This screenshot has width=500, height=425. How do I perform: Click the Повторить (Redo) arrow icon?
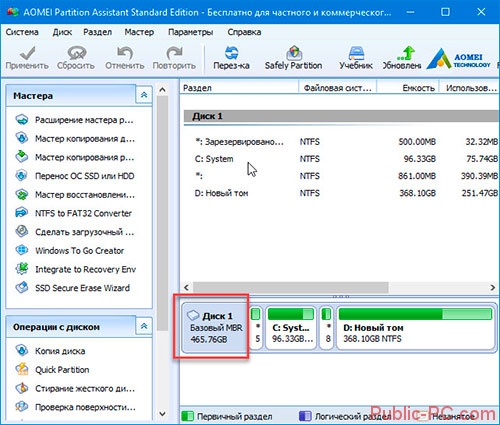pyautogui.click(x=174, y=53)
